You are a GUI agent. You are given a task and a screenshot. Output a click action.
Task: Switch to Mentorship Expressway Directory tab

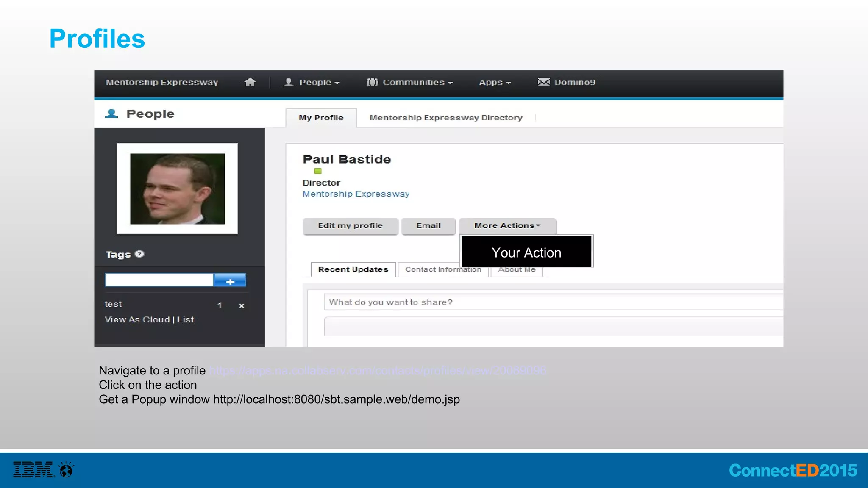point(445,118)
